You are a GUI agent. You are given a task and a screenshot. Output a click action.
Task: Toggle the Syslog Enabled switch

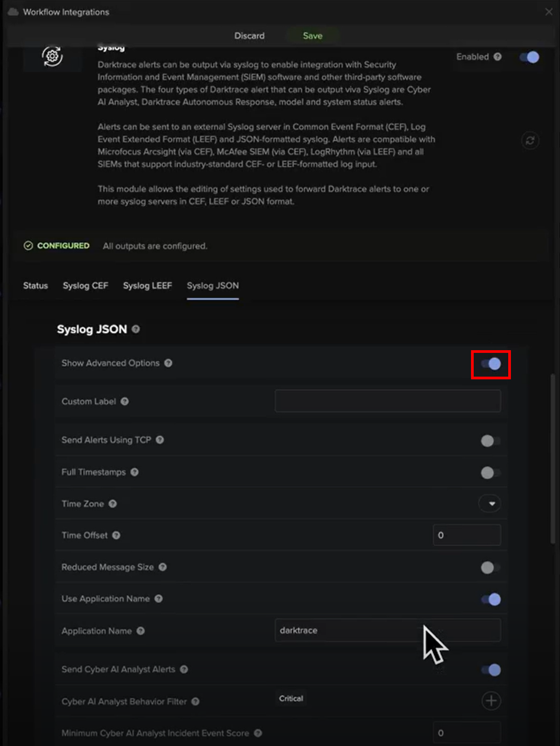pyautogui.click(x=529, y=57)
